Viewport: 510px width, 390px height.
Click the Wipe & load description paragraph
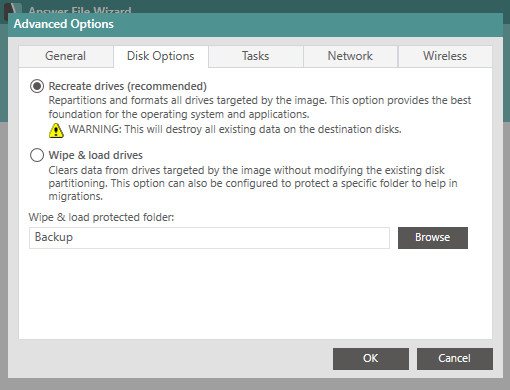[x=253, y=183]
